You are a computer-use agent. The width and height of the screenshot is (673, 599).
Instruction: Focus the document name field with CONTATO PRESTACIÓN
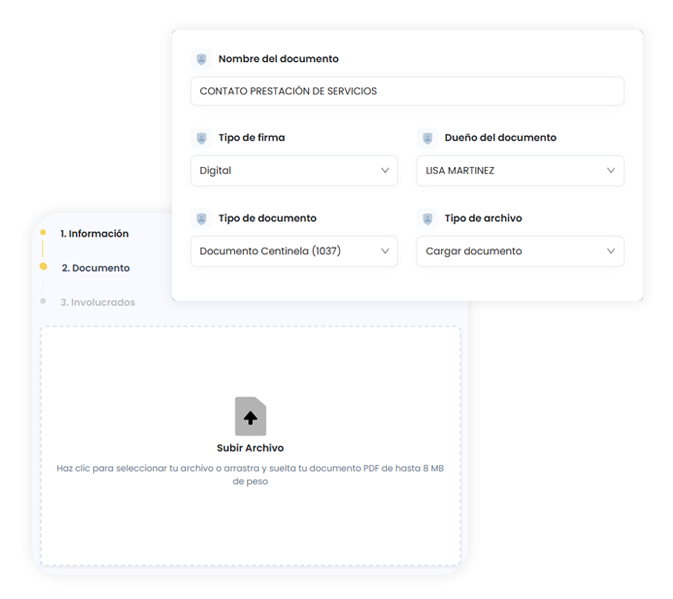tap(407, 91)
